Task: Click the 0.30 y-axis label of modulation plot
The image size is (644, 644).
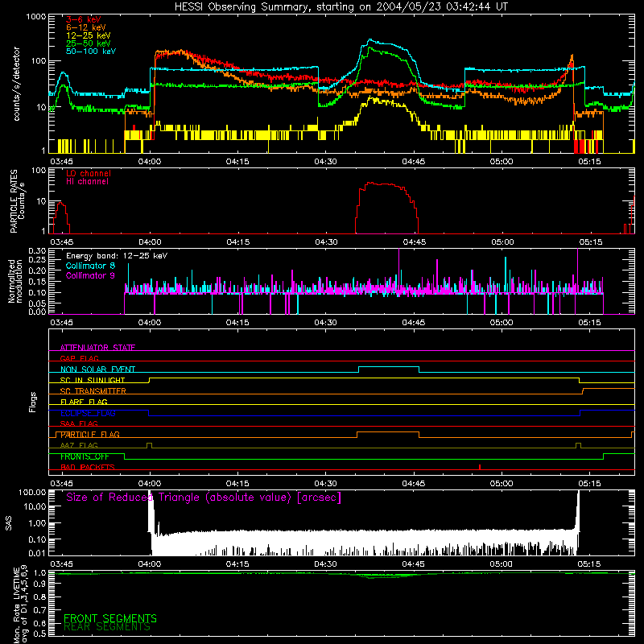Action: point(37,251)
